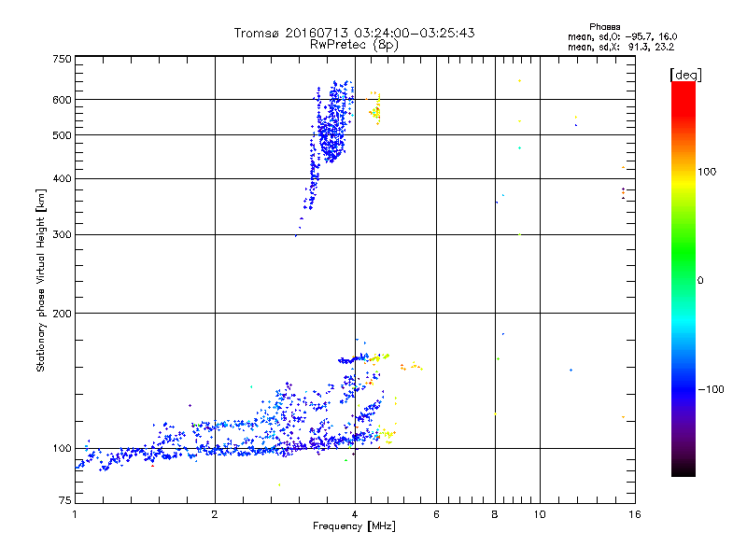
Task: Select the "Phases" heading text
Action: [604, 27]
